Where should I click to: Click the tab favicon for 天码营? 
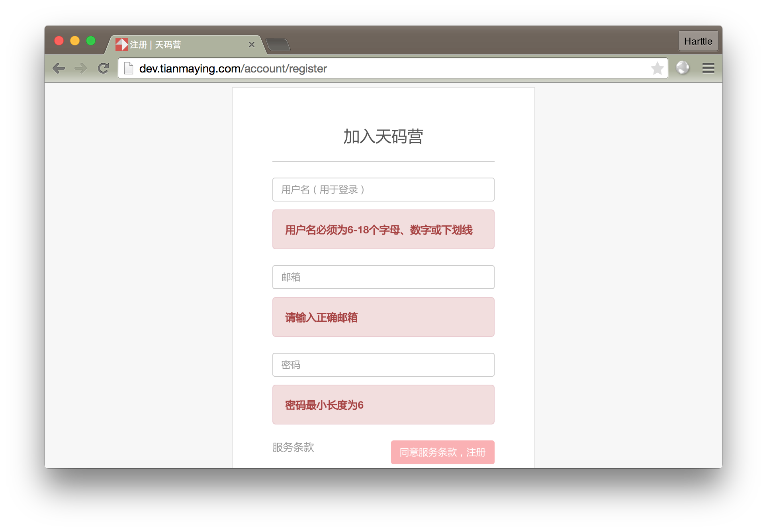click(x=121, y=45)
